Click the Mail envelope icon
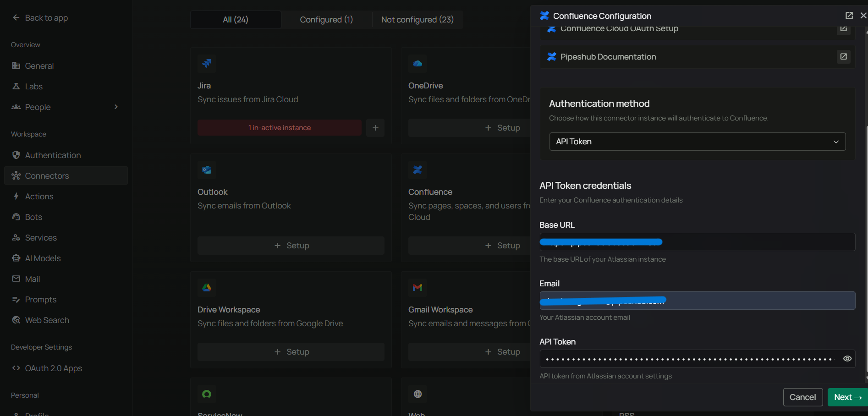This screenshot has height=416, width=868. click(x=16, y=279)
